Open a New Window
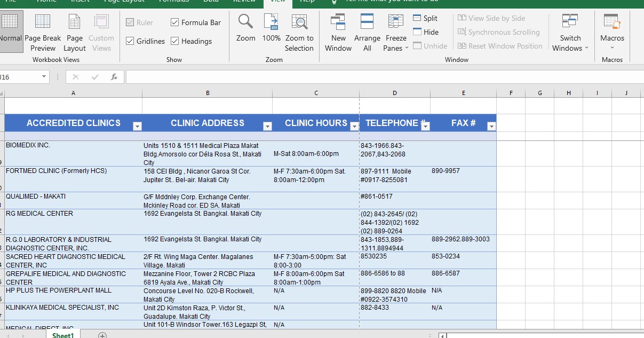This screenshot has height=338, width=644. click(338, 32)
